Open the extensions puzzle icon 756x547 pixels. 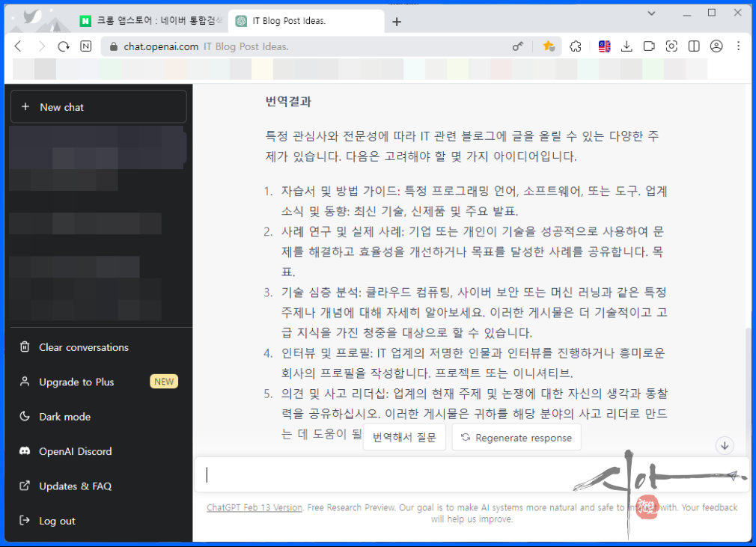coord(575,46)
